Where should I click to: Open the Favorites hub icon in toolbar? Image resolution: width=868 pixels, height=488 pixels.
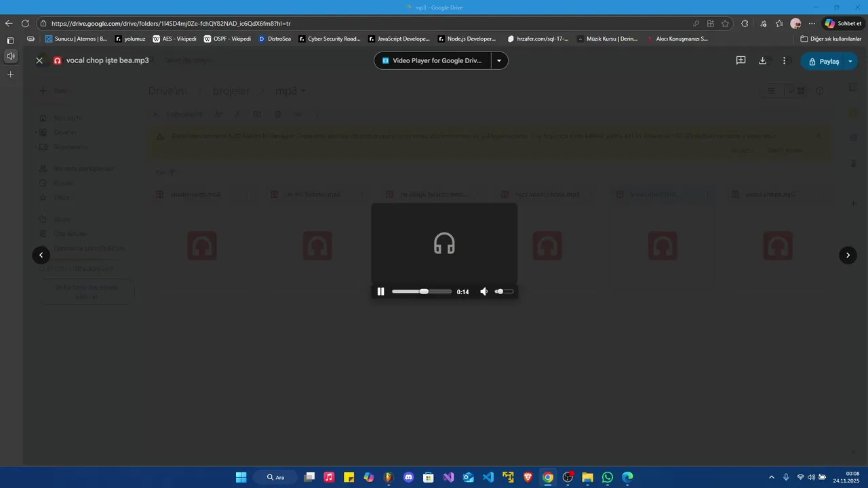[x=779, y=23]
